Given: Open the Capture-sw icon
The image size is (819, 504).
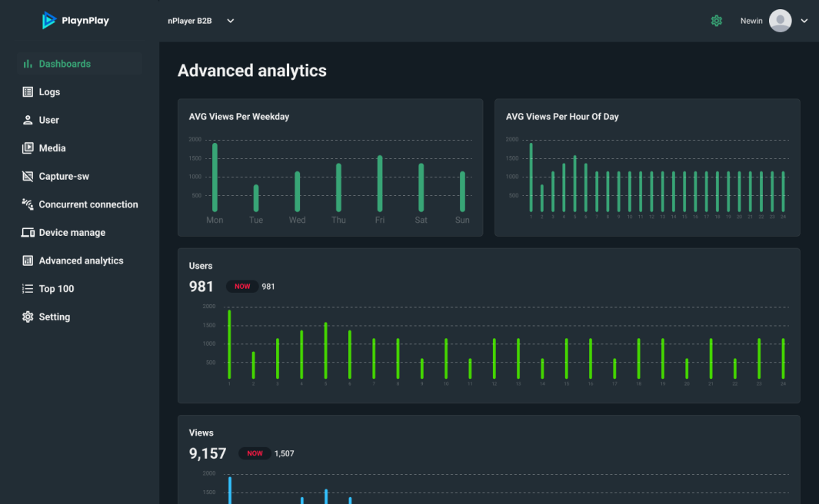Looking at the screenshot, I should (x=28, y=177).
